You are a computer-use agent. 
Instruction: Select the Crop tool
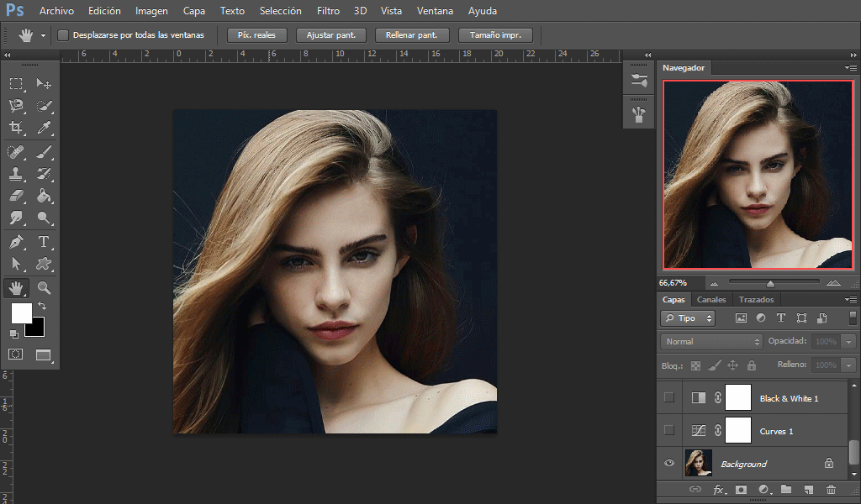click(x=16, y=129)
